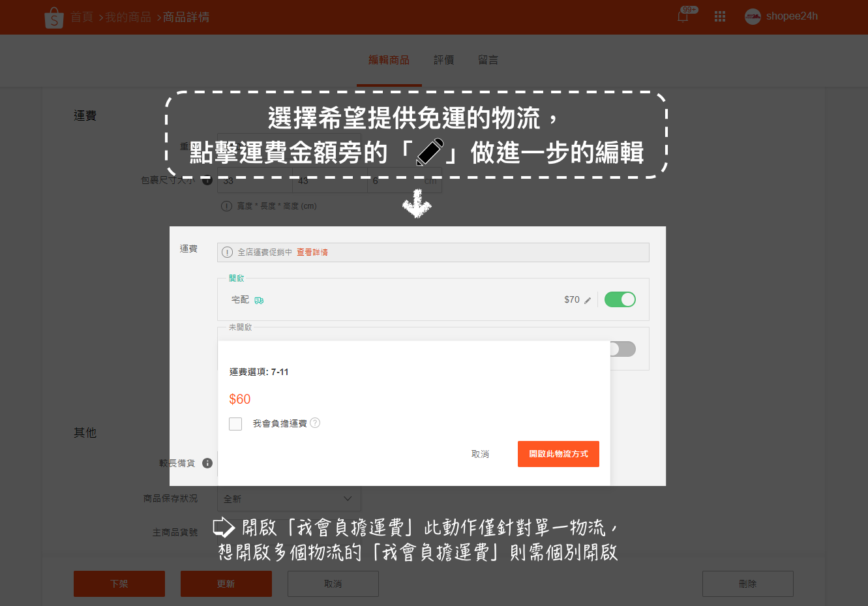Select the 編輯商品 tab

[389, 60]
